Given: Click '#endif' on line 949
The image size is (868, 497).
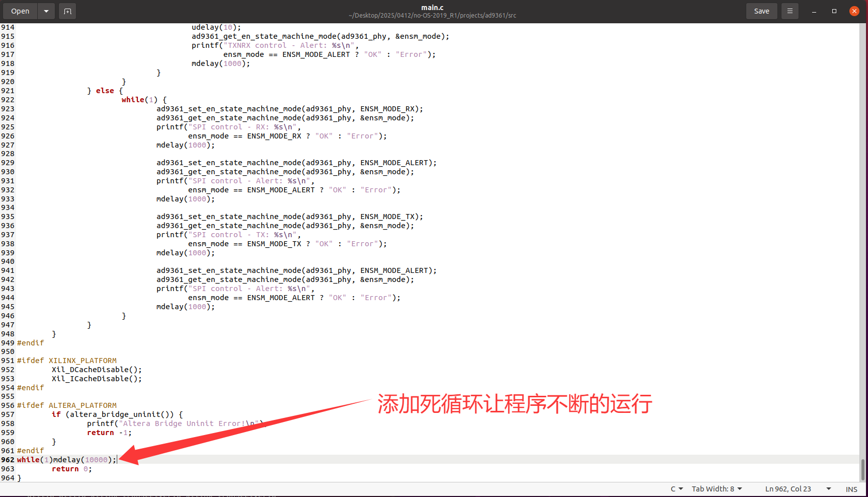Looking at the screenshot, I should [31, 343].
